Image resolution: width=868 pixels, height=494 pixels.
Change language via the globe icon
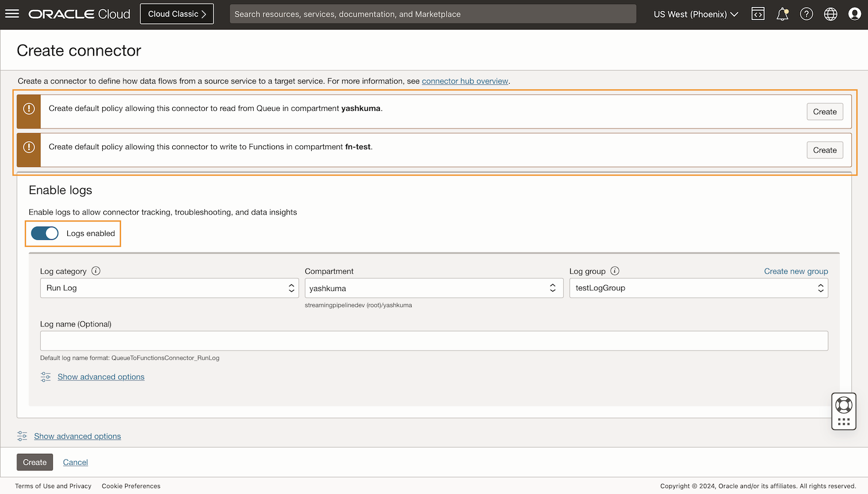[x=830, y=13]
